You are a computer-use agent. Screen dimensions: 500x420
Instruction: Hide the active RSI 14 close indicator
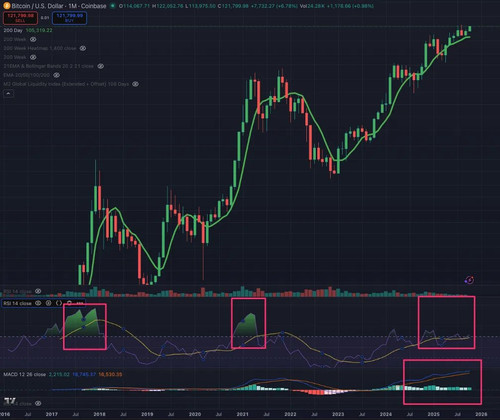point(38,303)
